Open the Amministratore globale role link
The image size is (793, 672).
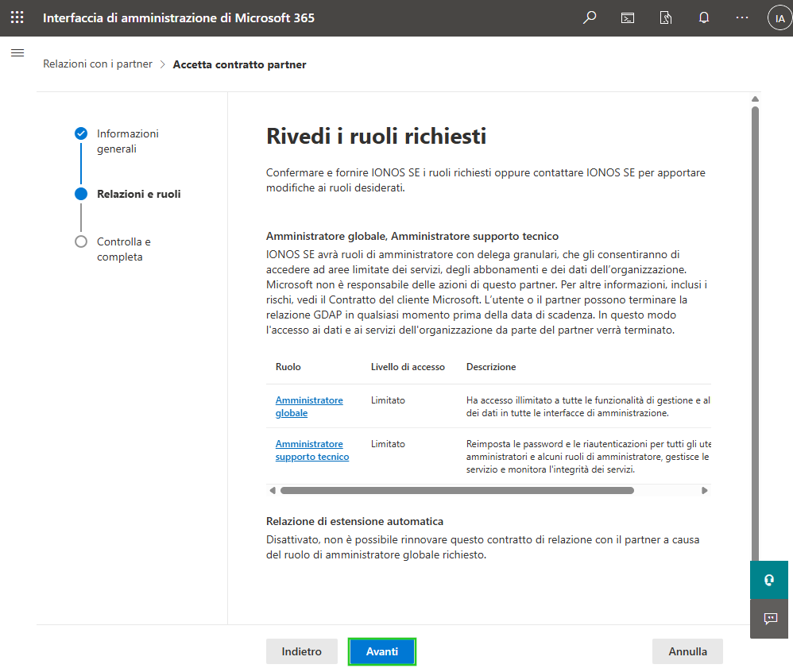309,407
